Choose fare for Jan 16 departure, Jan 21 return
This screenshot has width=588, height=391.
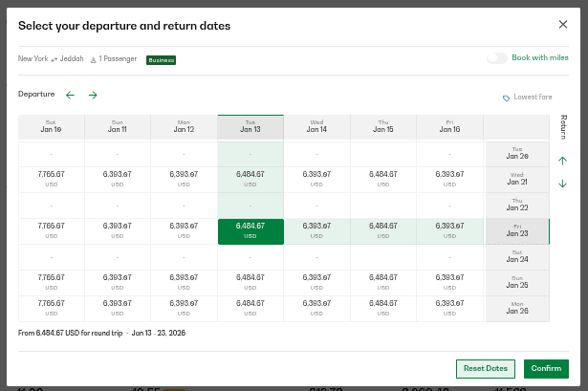(x=449, y=180)
